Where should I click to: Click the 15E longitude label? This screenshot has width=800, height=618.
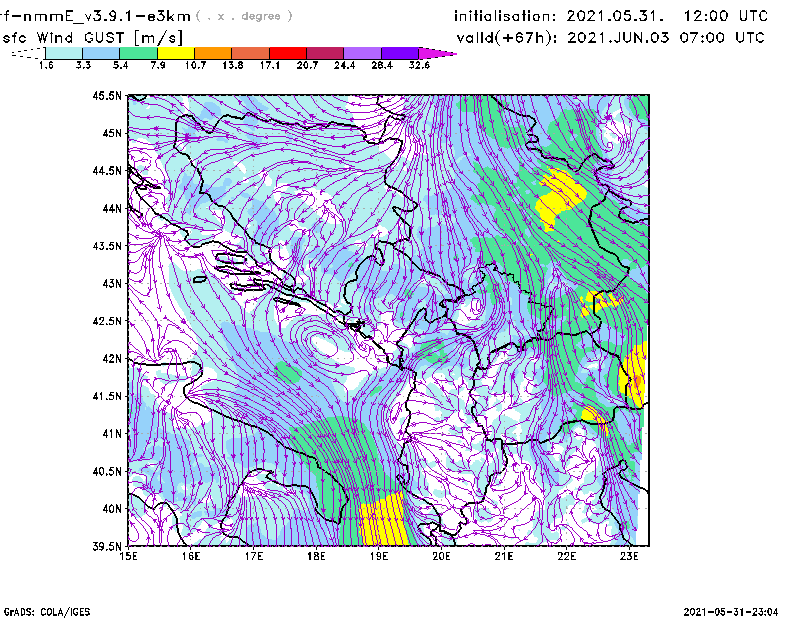point(128,556)
